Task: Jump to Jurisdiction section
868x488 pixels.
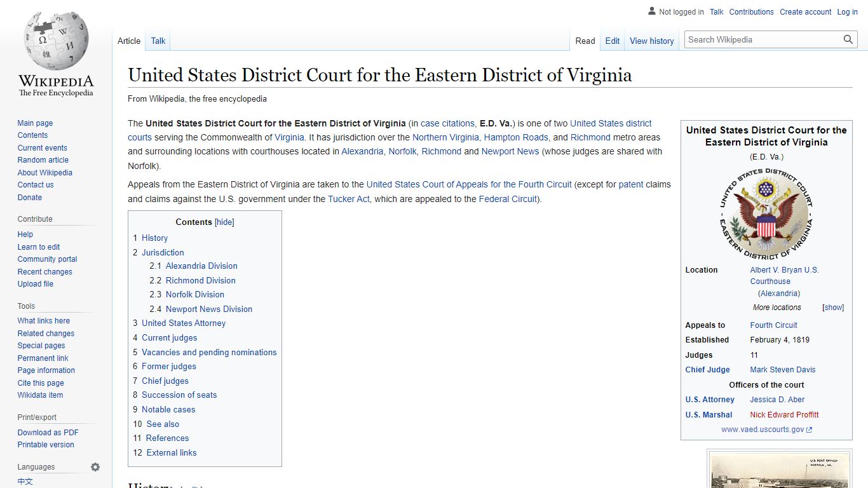Action: [x=163, y=252]
